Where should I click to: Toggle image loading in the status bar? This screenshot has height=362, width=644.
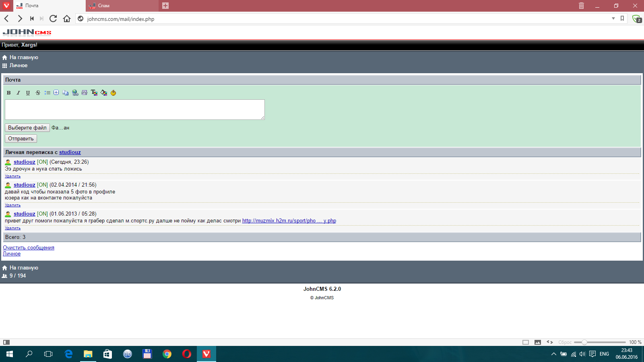538,342
